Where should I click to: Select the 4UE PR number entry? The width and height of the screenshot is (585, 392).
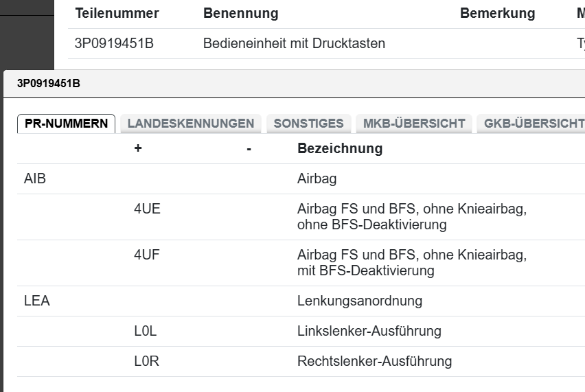[147, 209]
